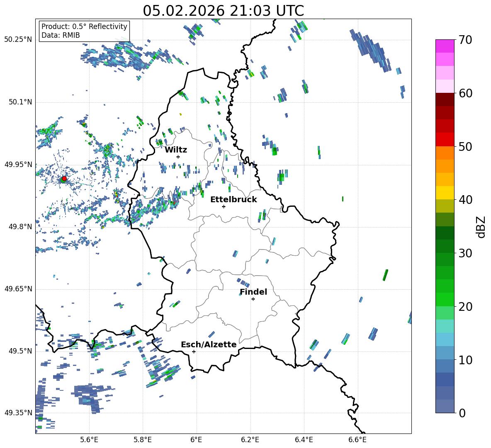Screen dimensions: 491x448
Task: Click the Wiltz location cross marker
Action: [x=178, y=157]
